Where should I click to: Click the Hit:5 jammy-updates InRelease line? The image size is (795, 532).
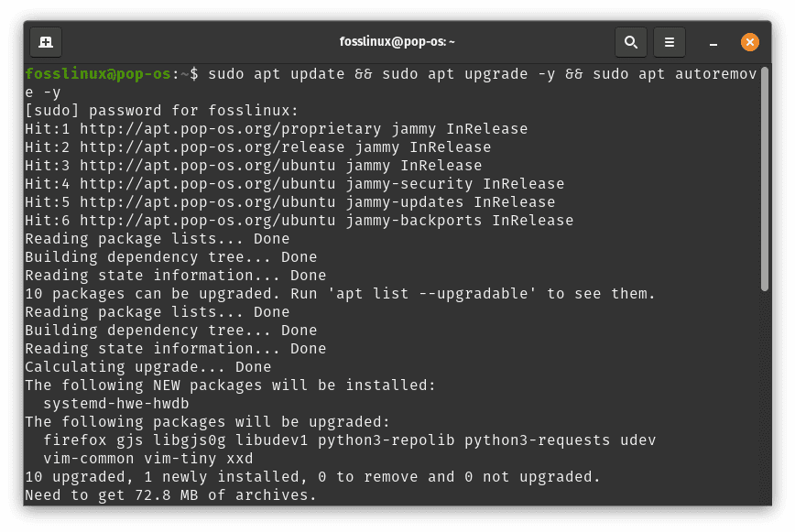[x=290, y=201]
